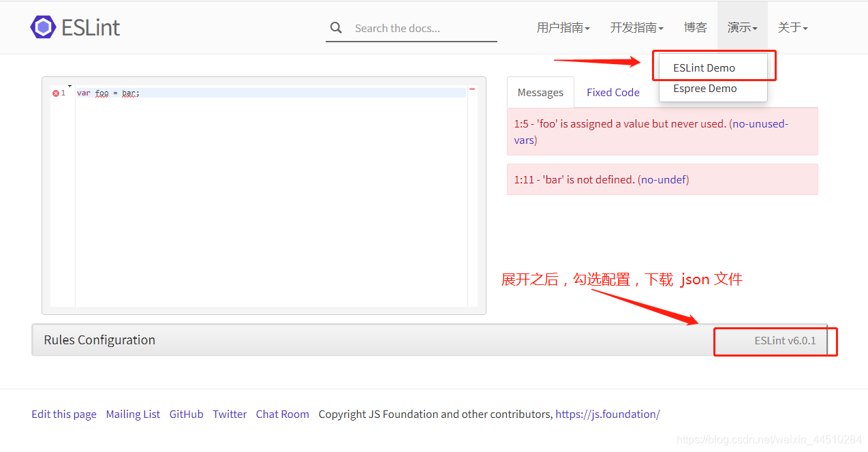Open the no-undef rule link
This screenshot has height=452, width=868.
[664, 179]
